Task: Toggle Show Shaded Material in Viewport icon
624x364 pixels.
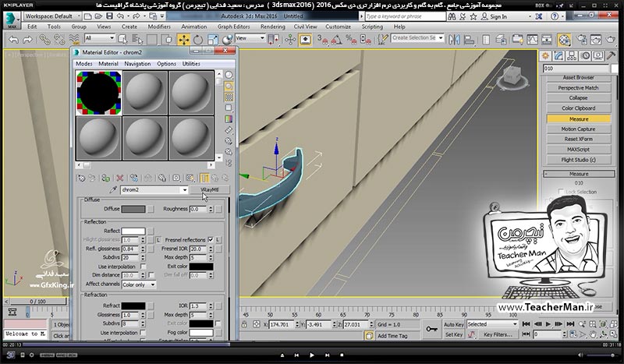Action: 190,178
